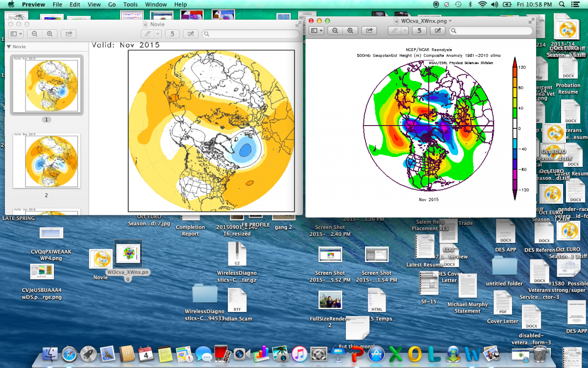Rotate the WOcva_XWnx.png image

pyautogui.click(x=419, y=30)
